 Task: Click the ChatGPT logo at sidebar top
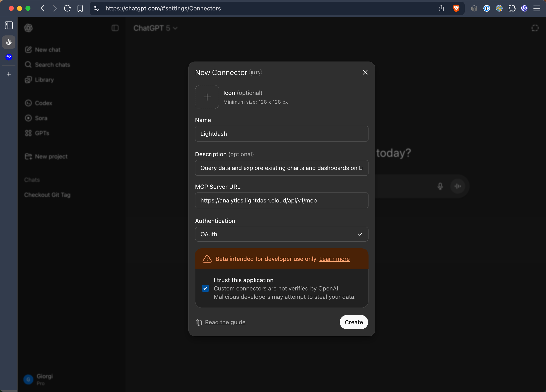coord(28,28)
